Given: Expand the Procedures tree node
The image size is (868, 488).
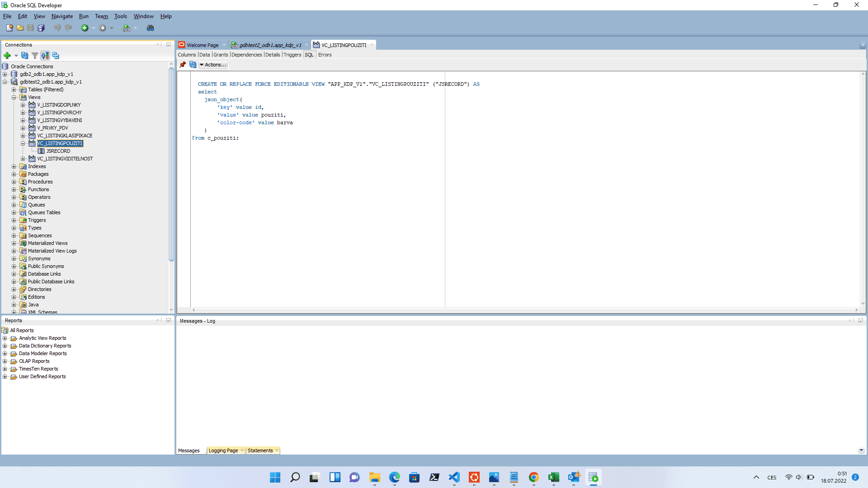Looking at the screenshot, I should [x=14, y=182].
